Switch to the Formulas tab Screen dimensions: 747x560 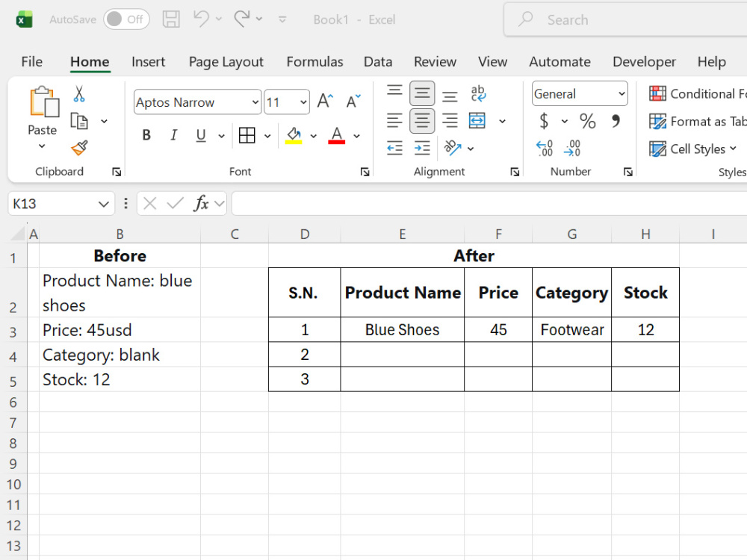click(x=314, y=62)
